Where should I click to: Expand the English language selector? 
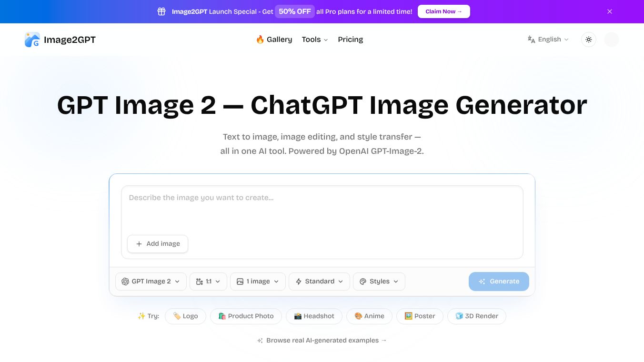pyautogui.click(x=548, y=40)
